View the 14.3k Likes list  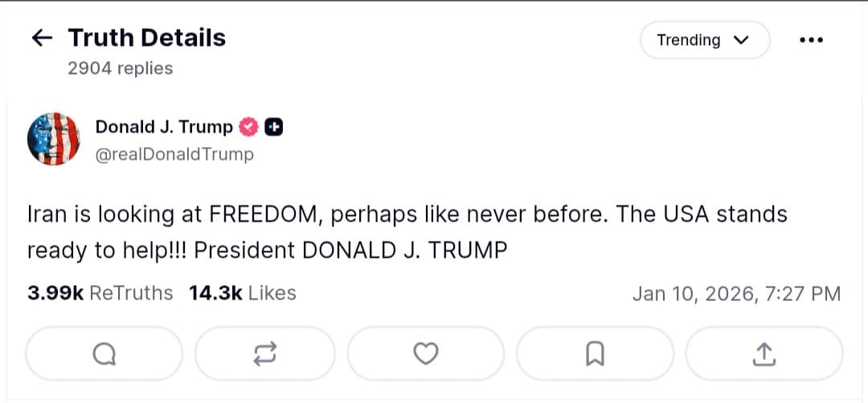click(x=242, y=294)
